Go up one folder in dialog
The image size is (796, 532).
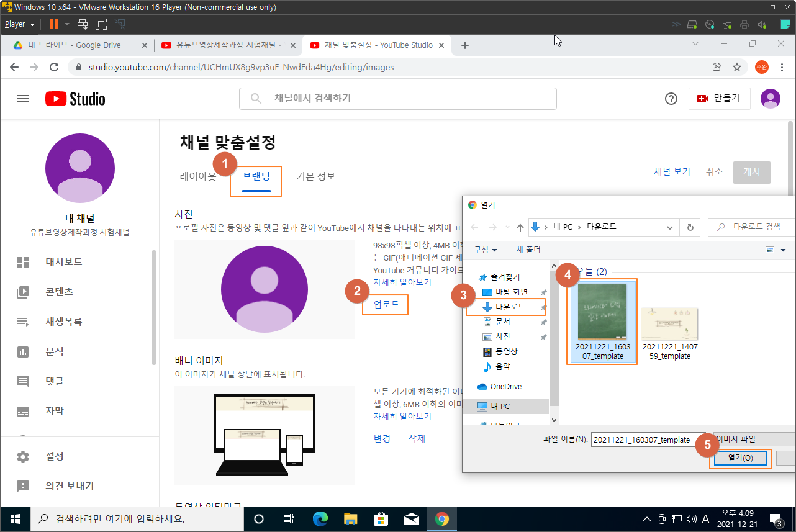point(520,227)
